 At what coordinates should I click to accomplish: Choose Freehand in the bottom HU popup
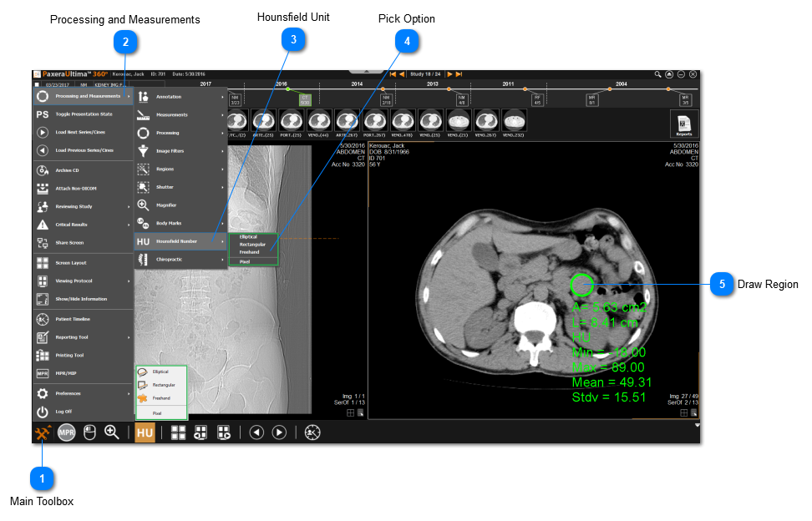click(x=160, y=398)
